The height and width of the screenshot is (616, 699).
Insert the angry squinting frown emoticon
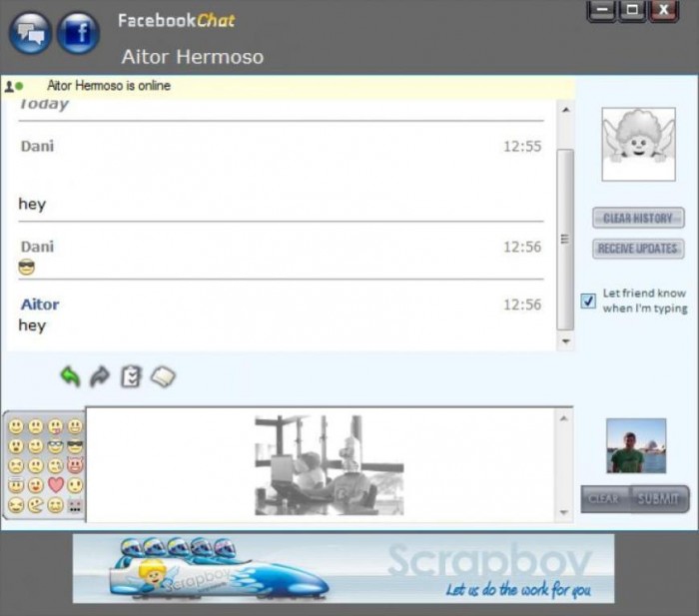[x=16, y=466]
